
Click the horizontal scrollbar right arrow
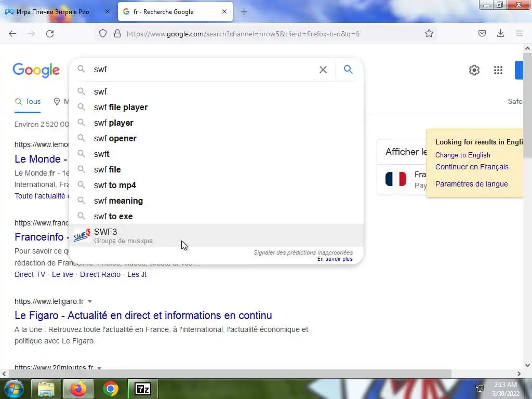(x=519, y=374)
